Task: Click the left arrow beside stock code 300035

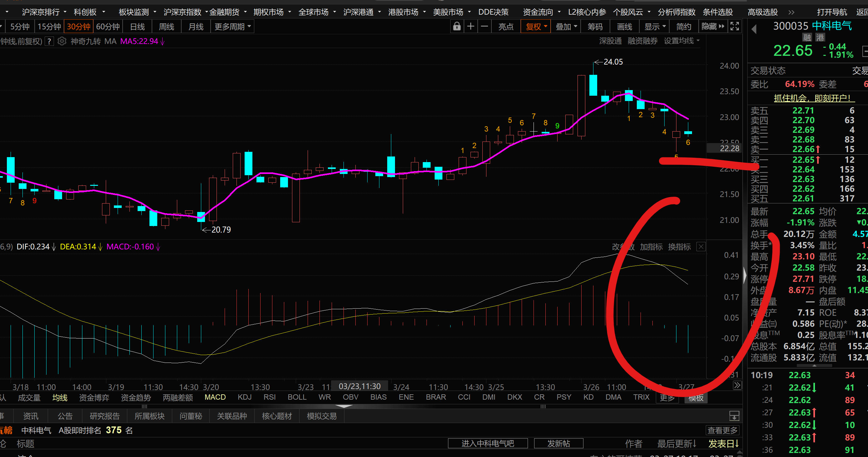Action: pyautogui.click(x=754, y=29)
